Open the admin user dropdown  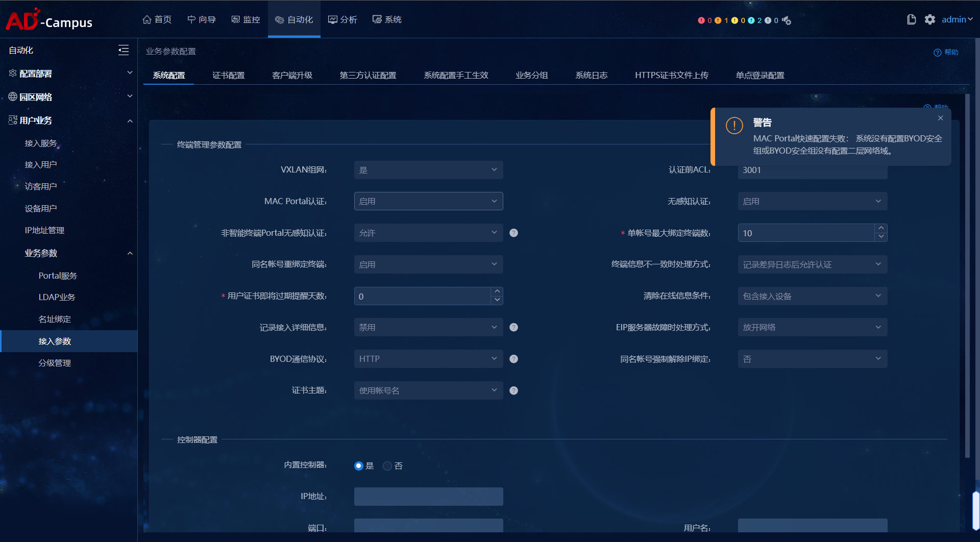957,19
